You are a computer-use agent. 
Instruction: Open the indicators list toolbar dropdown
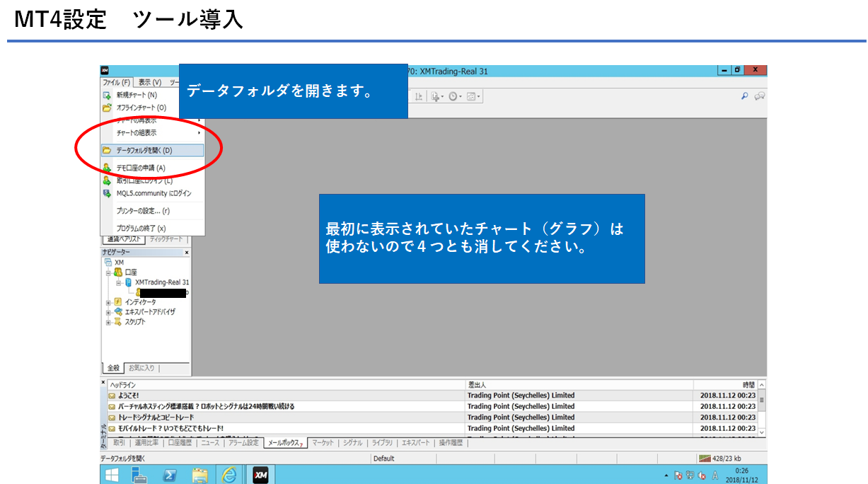[436, 96]
